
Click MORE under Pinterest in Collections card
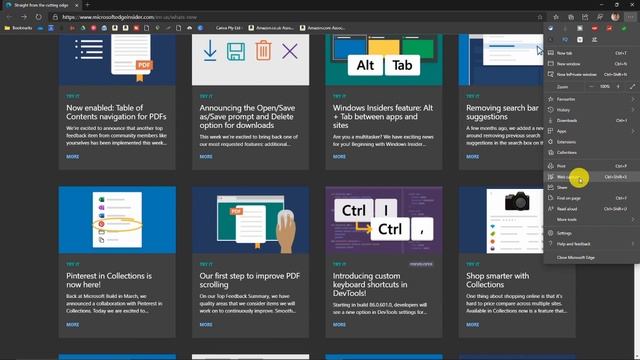[73, 325]
